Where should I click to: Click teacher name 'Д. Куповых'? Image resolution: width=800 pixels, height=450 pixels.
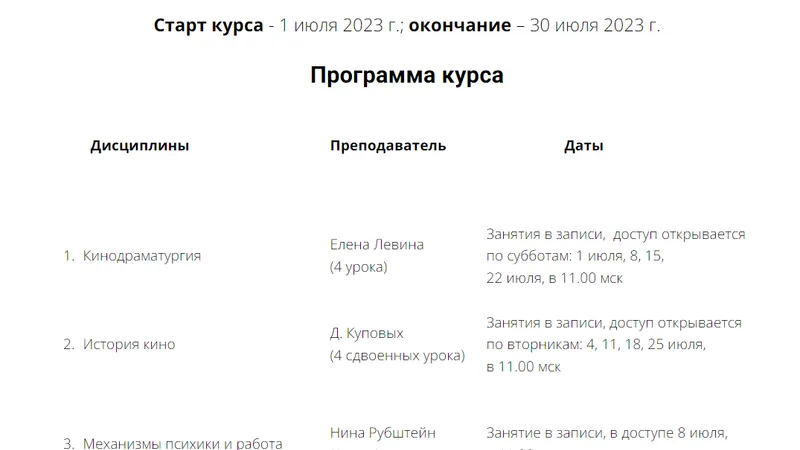coord(366,333)
